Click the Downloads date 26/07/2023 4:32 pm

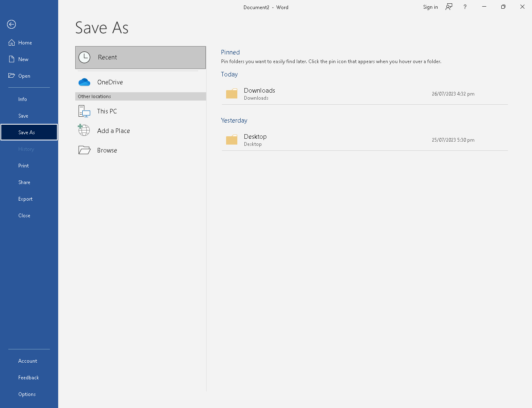[453, 94]
